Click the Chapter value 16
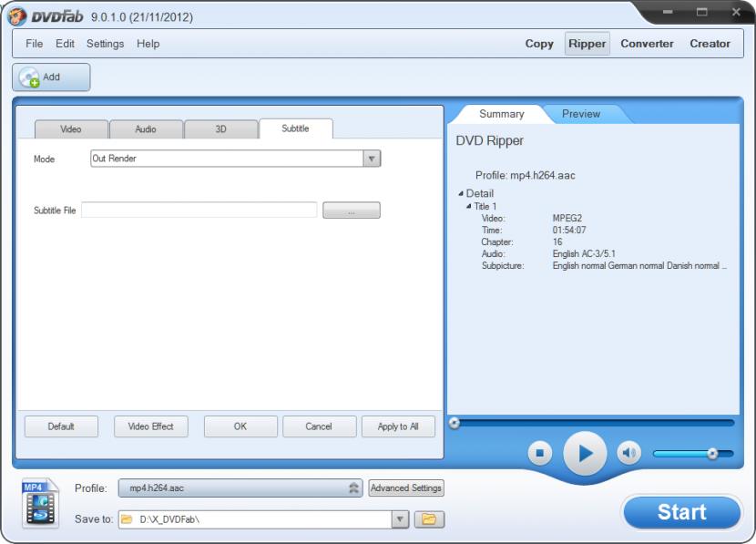 point(557,241)
